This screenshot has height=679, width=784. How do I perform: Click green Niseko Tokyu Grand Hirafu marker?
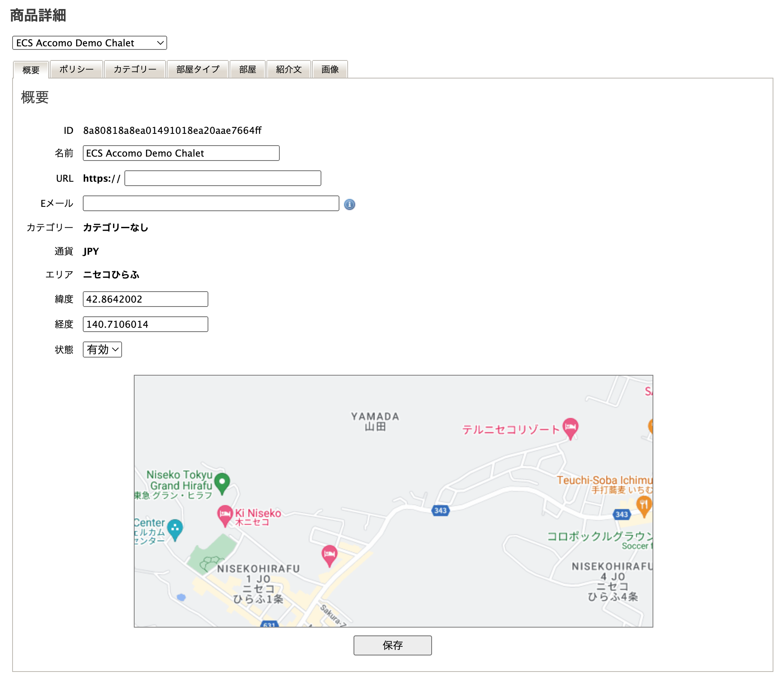click(x=222, y=482)
